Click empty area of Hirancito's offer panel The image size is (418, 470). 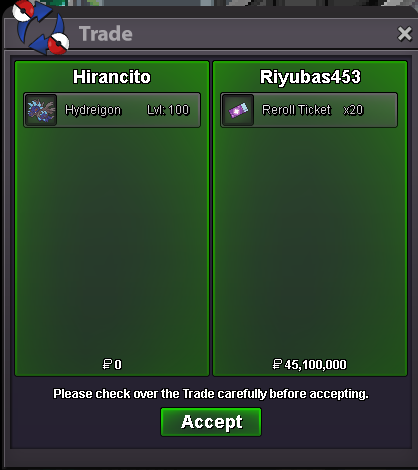[112, 240]
